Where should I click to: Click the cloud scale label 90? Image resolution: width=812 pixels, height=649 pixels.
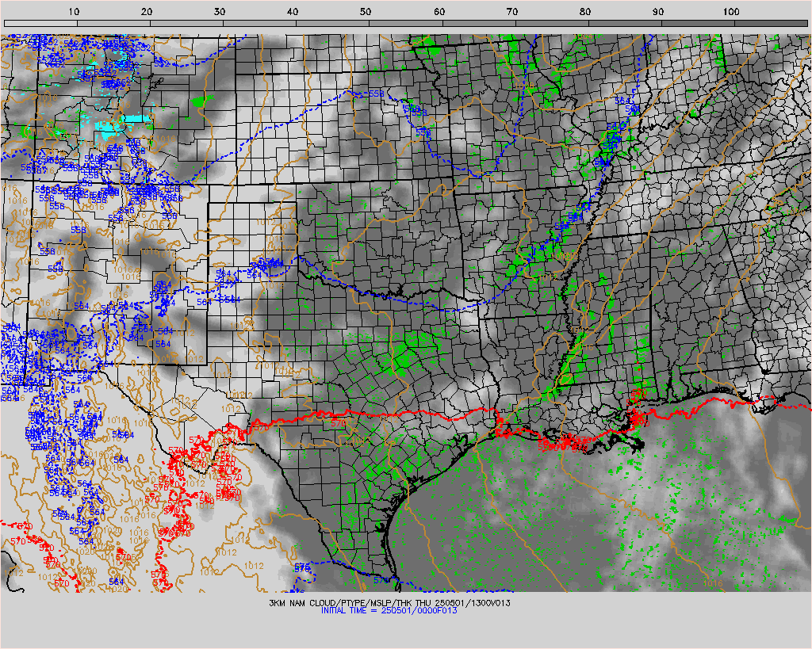658,11
